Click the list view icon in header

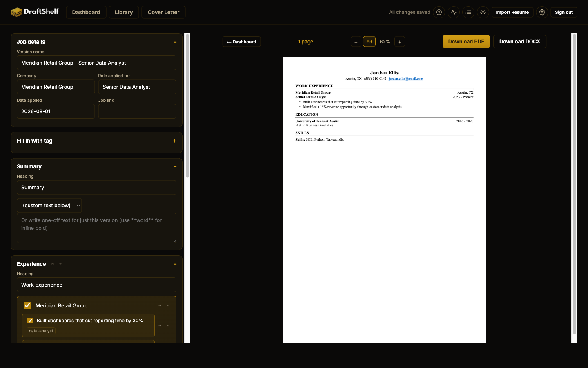coord(468,12)
